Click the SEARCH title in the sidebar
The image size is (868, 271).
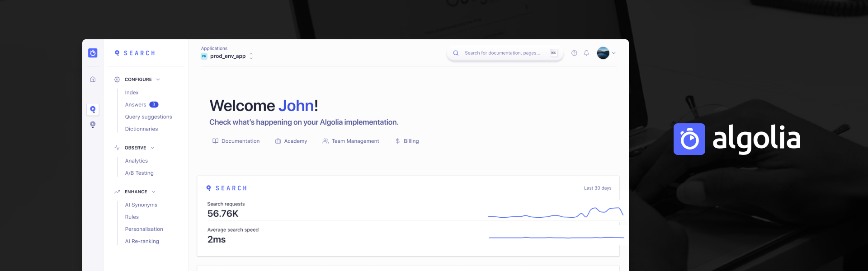139,53
